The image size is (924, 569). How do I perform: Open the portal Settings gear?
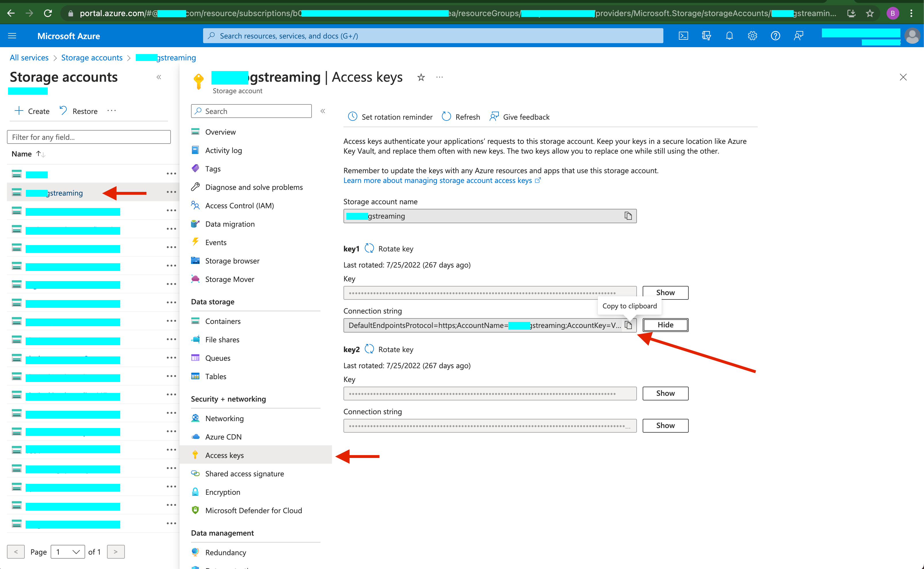752,35
